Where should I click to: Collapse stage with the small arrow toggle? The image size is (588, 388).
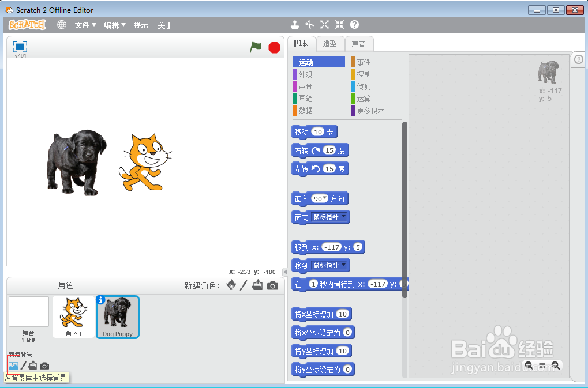pyautogui.click(x=285, y=272)
